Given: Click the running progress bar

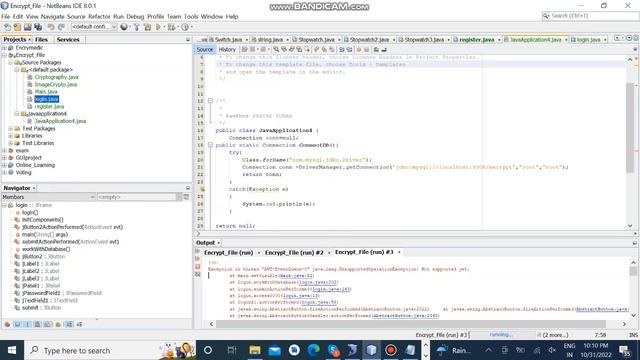Looking at the screenshot, I should click(502, 335).
